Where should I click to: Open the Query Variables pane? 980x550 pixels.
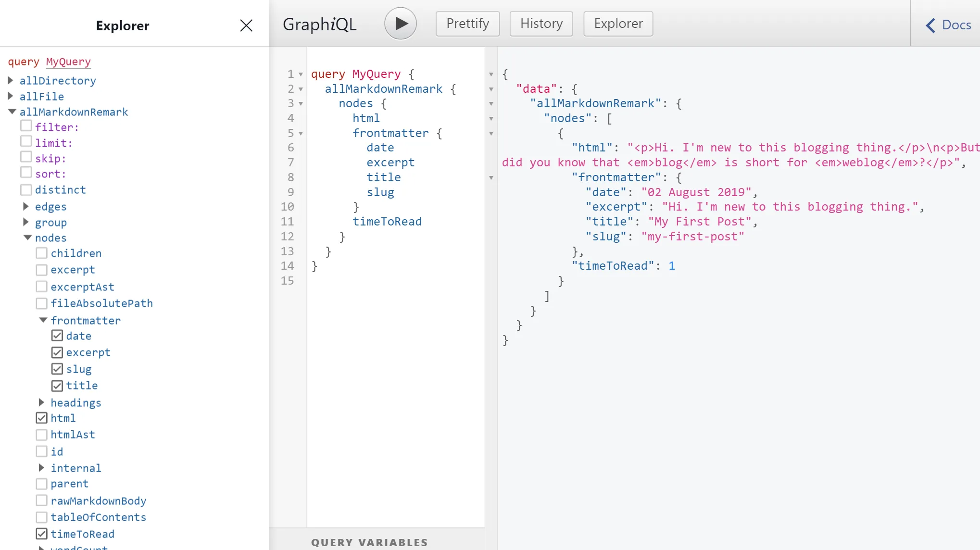(x=369, y=542)
